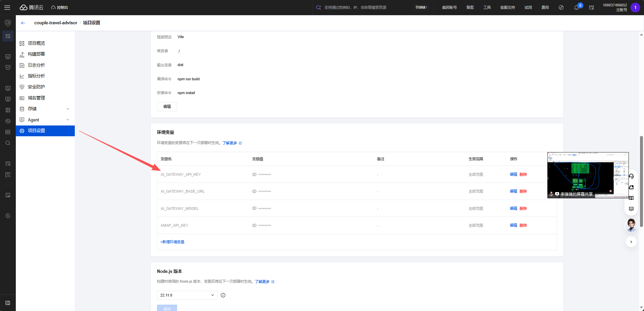
Task: Go to the 控制台 console home
Action: pyautogui.click(x=60, y=7)
